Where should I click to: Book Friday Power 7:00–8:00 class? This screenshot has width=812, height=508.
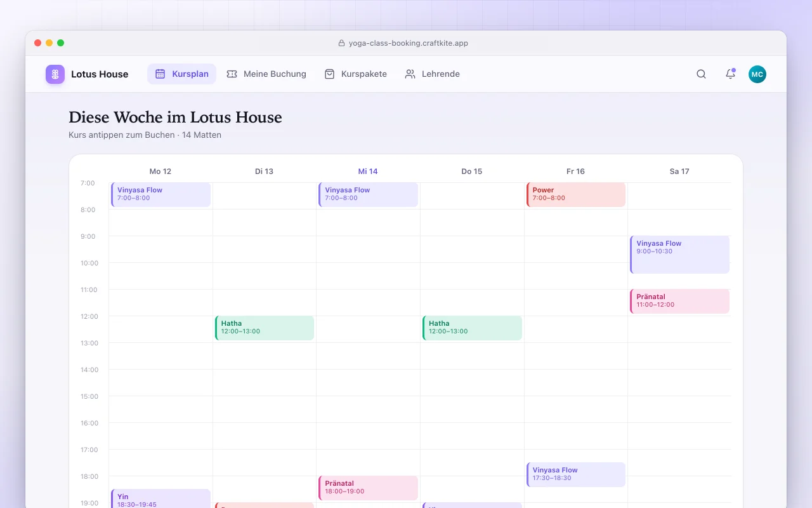(576, 194)
